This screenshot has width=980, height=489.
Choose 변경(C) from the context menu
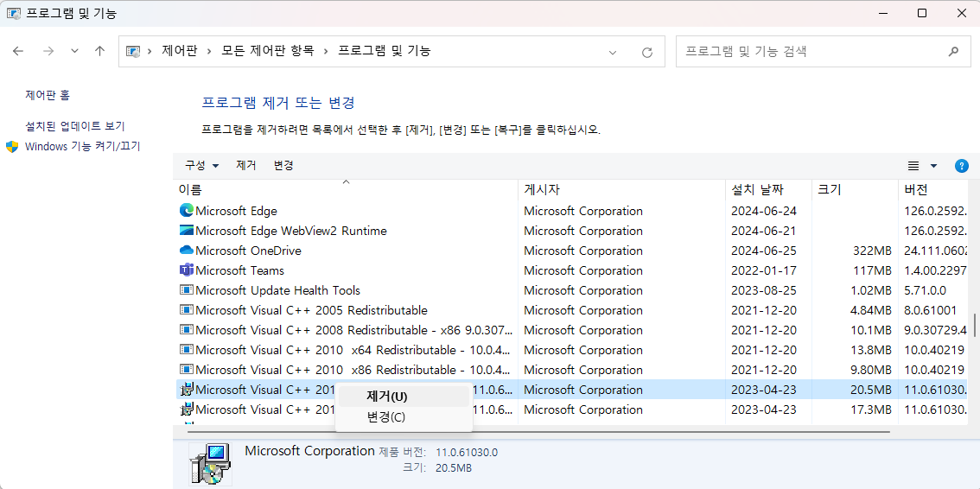pyautogui.click(x=386, y=417)
